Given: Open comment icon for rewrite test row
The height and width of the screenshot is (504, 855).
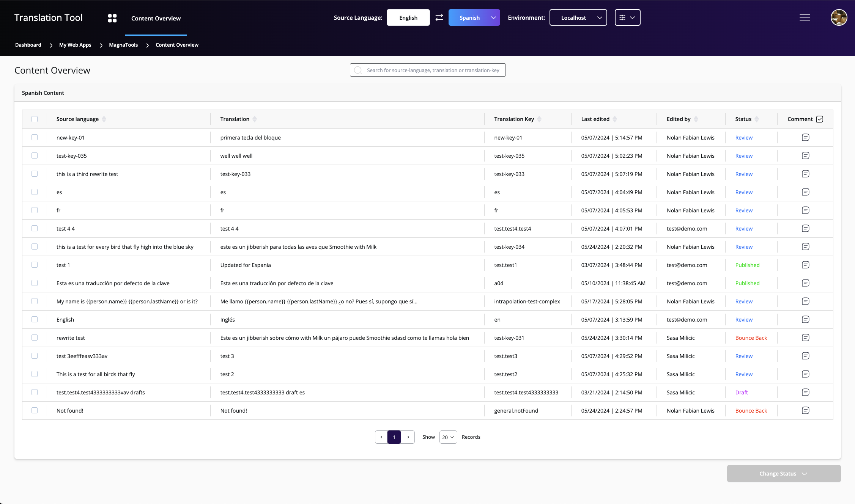Looking at the screenshot, I should [805, 338].
